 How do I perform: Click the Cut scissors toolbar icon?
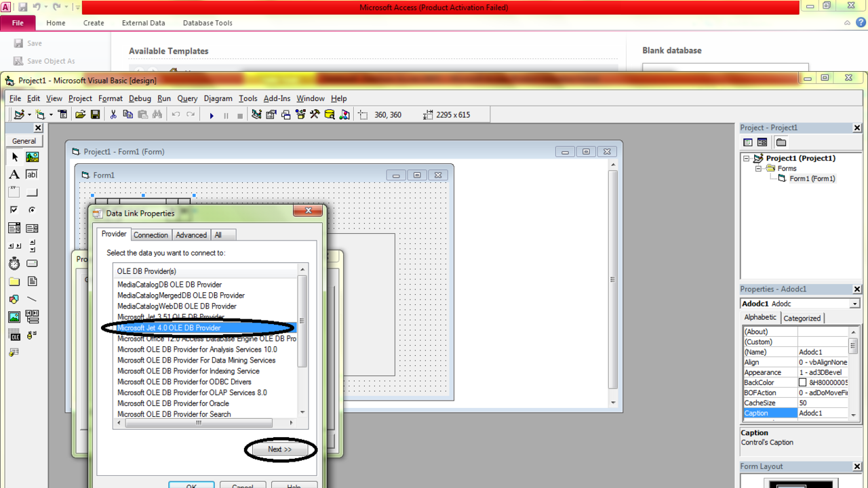(x=113, y=115)
